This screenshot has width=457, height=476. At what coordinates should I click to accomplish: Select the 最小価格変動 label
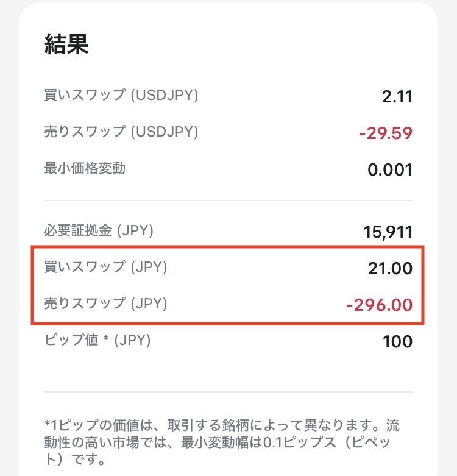coord(85,168)
